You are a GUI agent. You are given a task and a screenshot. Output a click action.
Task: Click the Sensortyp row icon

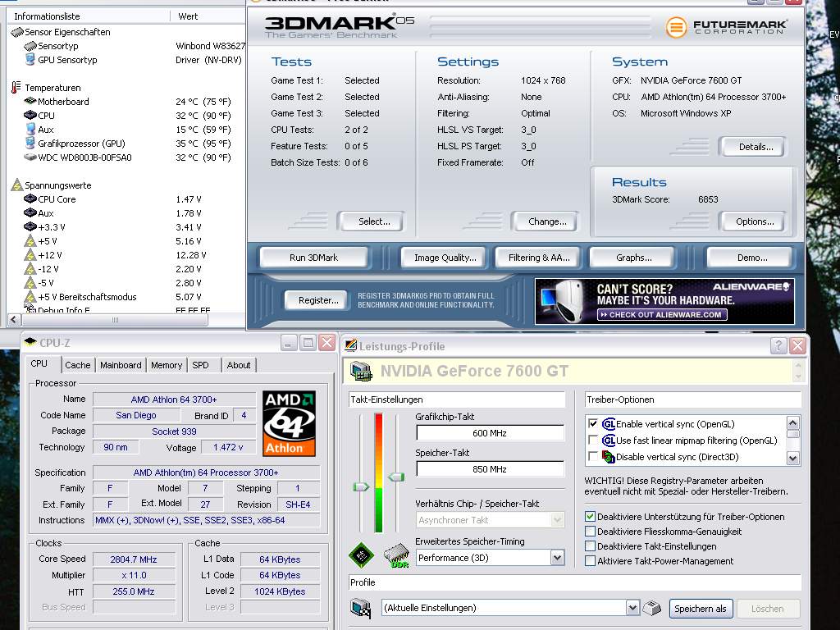30,46
